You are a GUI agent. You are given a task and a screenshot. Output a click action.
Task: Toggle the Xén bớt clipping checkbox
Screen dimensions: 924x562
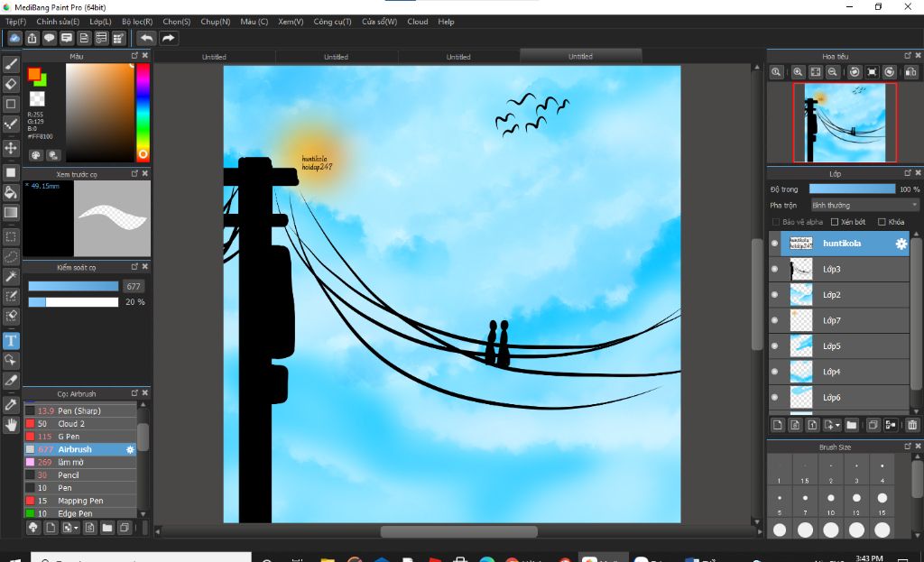coord(835,222)
